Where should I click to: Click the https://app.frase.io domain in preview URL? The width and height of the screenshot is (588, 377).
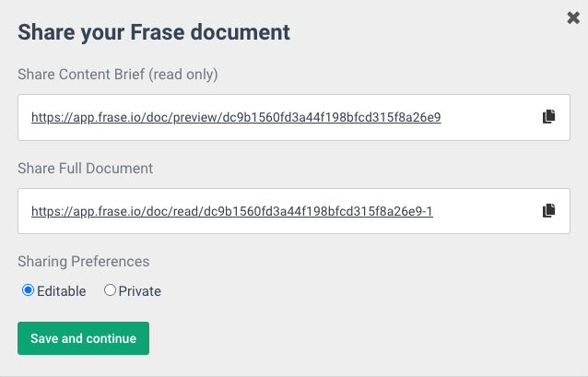[x=87, y=117]
